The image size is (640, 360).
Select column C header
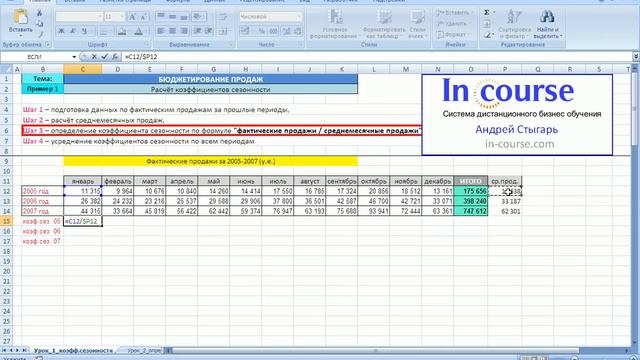(x=83, y=69)
